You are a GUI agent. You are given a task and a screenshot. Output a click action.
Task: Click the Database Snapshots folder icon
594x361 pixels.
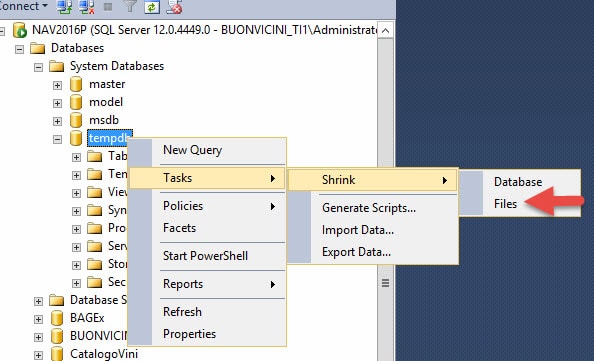pos(56,300)
